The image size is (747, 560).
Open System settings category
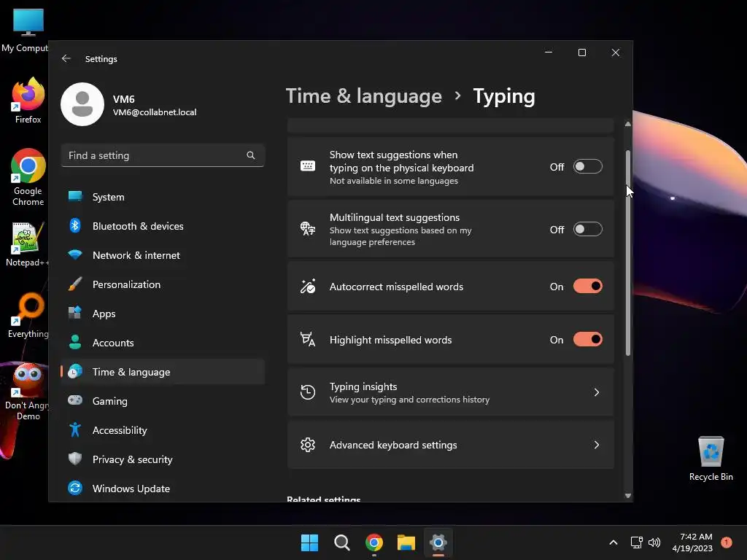[x=163, y=197]
